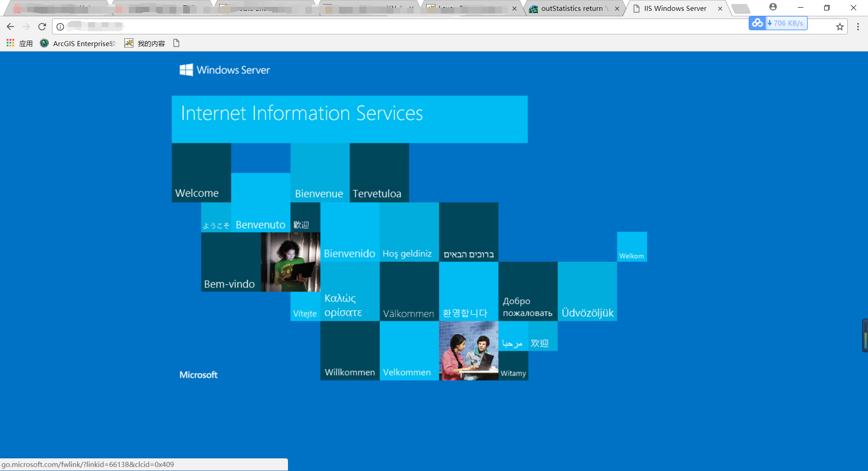Click the 歡迎 tile

tap(305, 217)
